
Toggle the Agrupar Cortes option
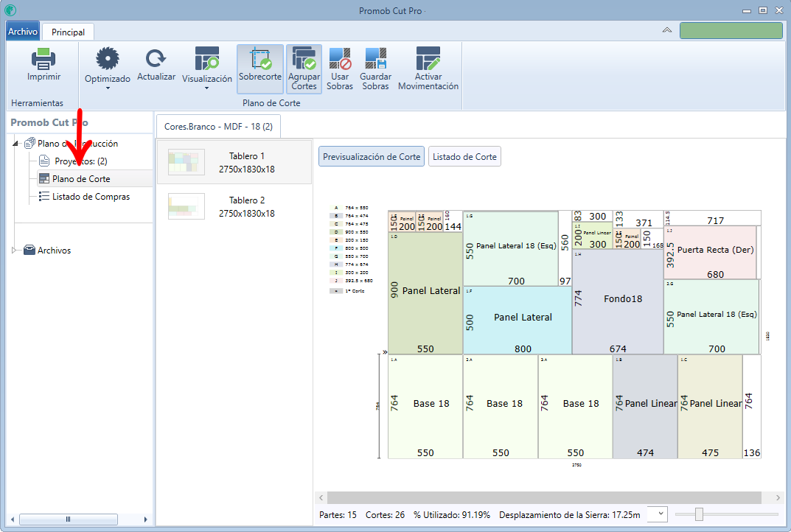tap(304, 69)
